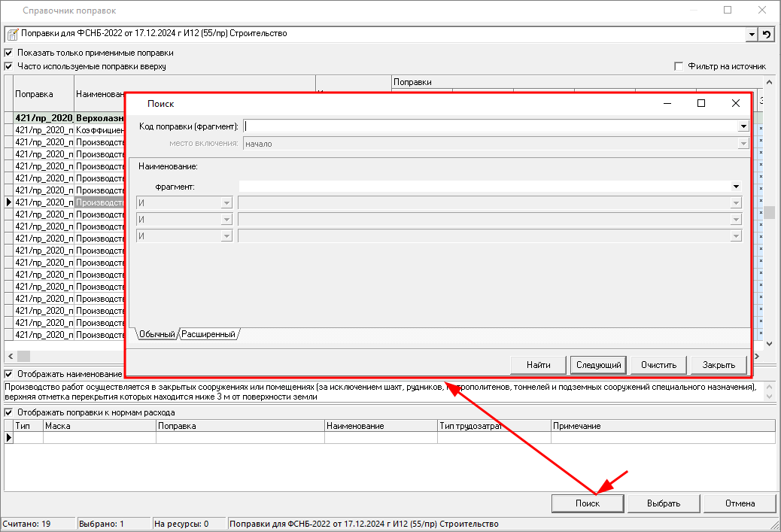Maximize the Поиск dialog window
This screenshot has height=532, width=781.
click(701, 104)
